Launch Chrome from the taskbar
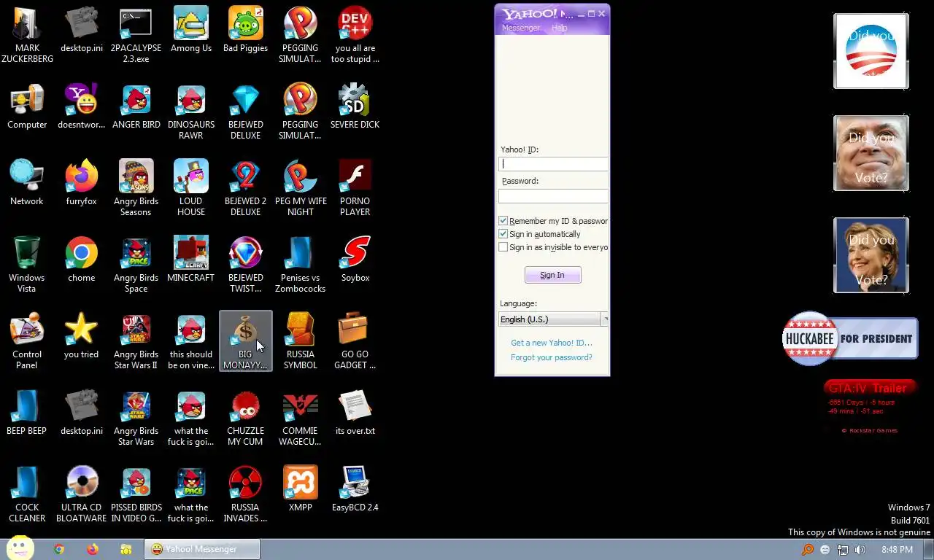The height and width of the screenshot is (560, 934). tap(59, 549)
